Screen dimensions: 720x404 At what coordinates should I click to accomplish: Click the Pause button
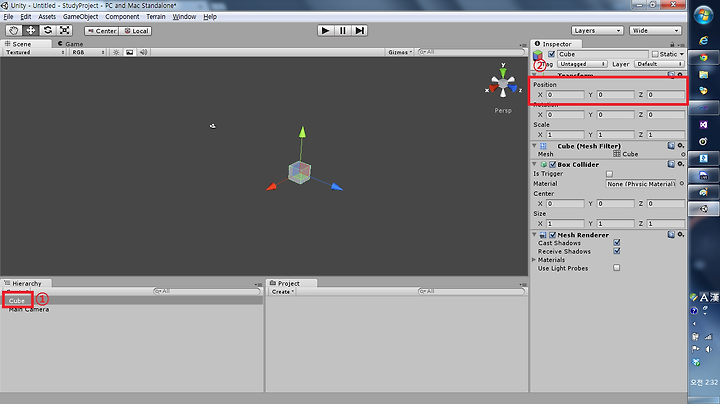[x=343, y=30]
